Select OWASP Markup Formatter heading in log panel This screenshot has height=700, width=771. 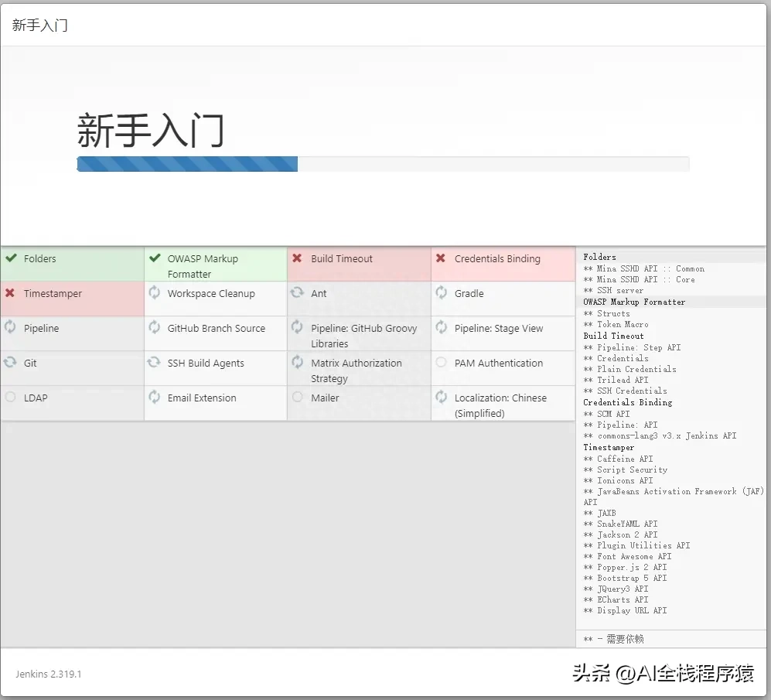634,302
